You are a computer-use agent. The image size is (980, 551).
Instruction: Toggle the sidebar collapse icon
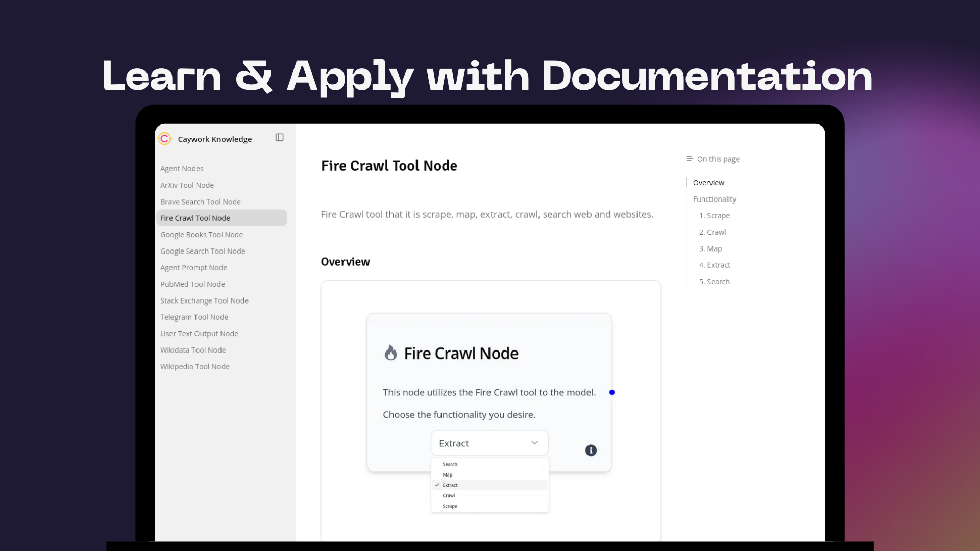pos(279,138)
